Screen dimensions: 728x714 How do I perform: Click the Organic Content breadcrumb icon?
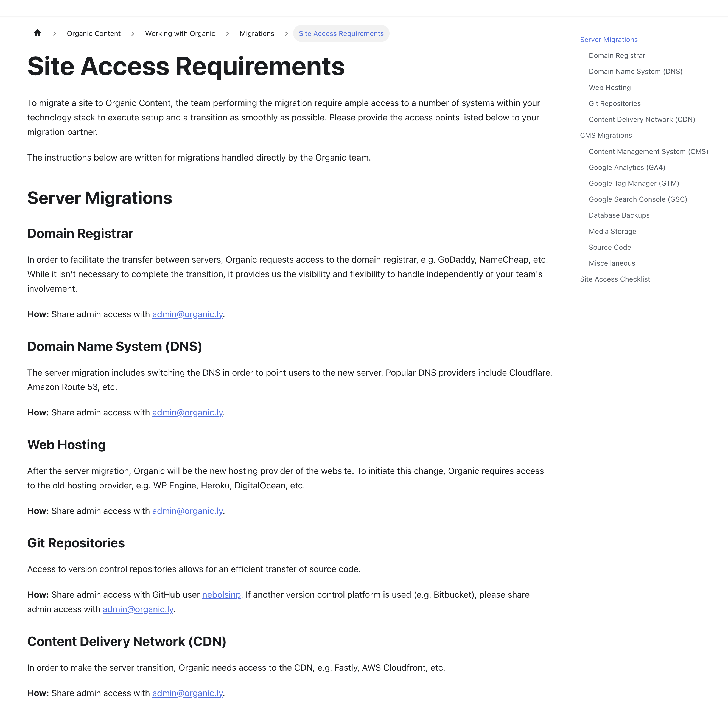click(94, 33)
